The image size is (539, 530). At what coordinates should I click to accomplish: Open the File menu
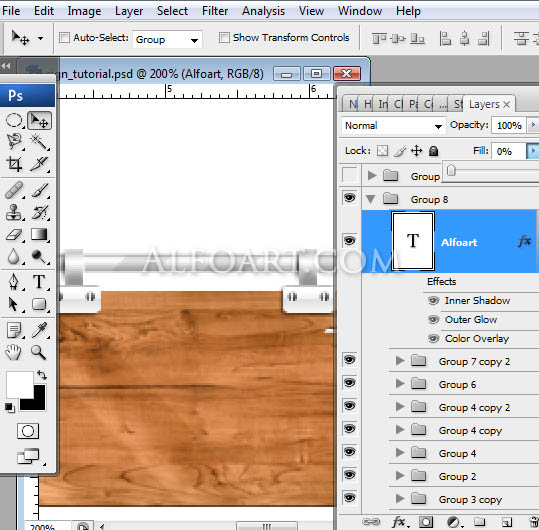[x=11, y=11]
